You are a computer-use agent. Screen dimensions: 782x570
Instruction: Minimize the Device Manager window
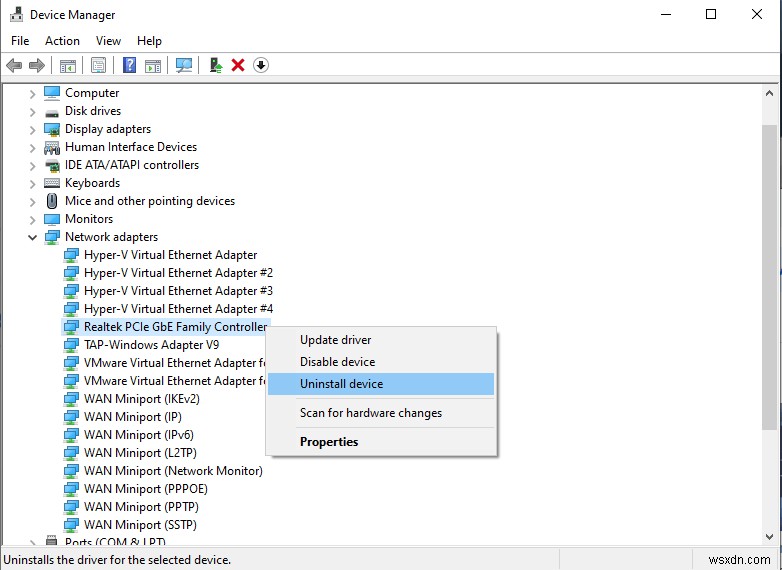point(666,14)
